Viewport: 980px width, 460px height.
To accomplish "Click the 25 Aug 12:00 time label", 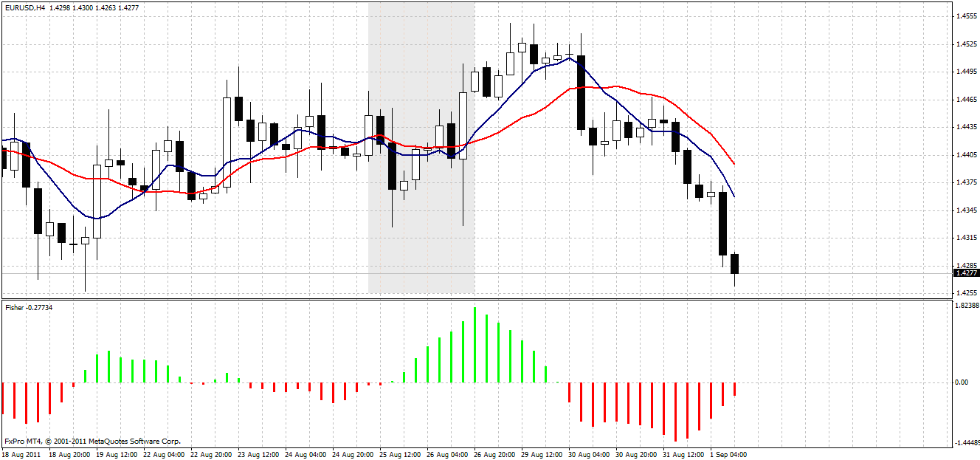I will (399, 454).
